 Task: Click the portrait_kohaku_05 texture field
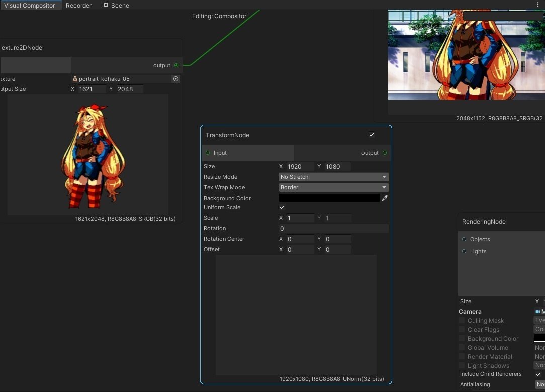[x=122, y=79]
